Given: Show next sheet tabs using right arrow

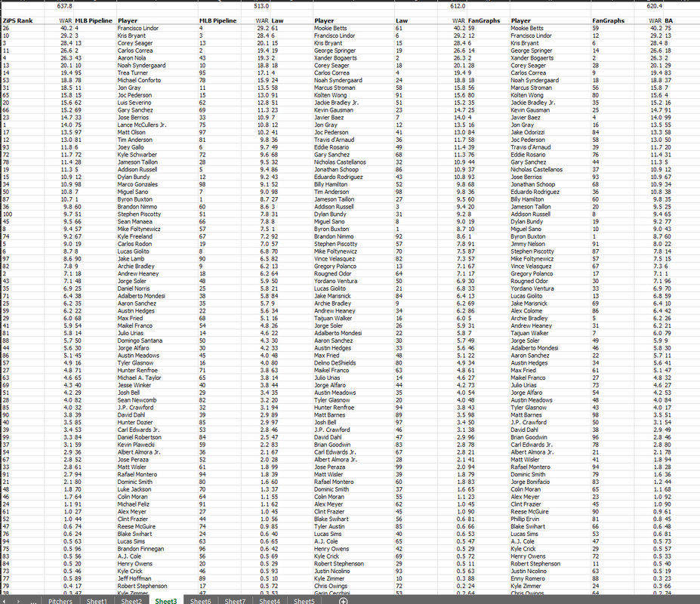Looking at the screenshot, I should click(18, 601).
